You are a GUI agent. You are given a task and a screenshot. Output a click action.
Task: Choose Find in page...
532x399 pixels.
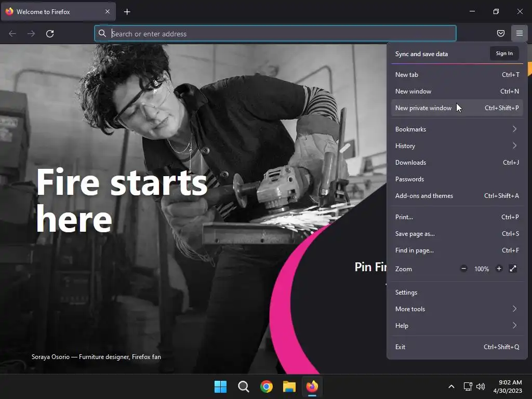(457, 250)
